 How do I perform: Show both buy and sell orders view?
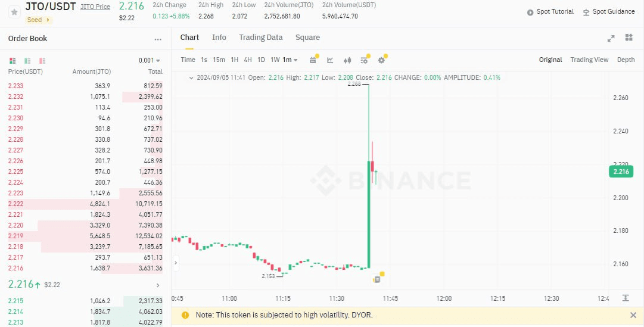coord(13,61)
